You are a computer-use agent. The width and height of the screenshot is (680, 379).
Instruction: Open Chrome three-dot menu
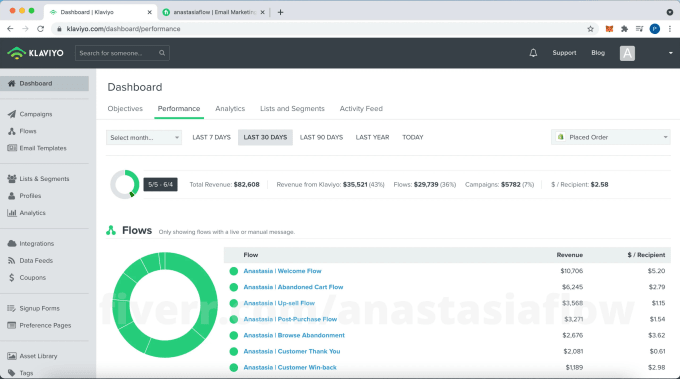670,29
